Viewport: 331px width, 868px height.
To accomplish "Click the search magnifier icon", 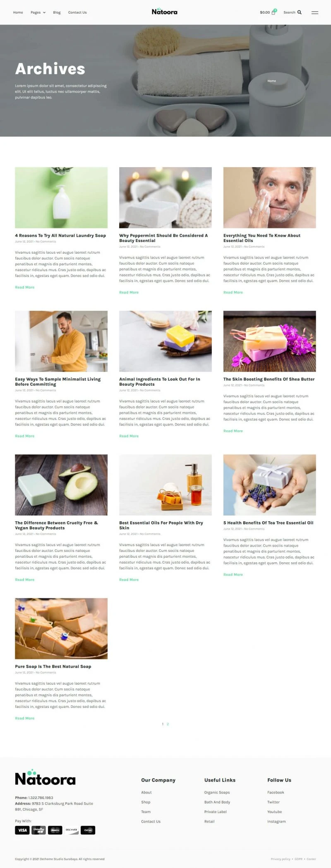I will pyautogui.click(x=300, y=12).
